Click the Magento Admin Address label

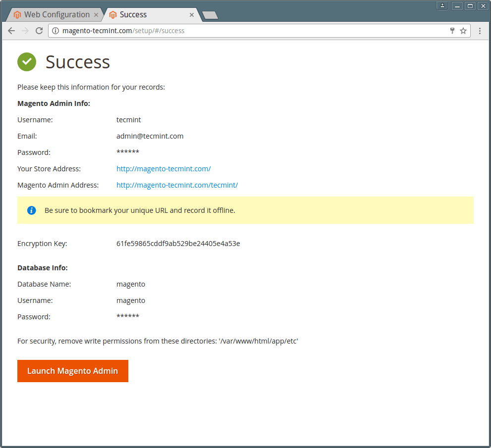click(58, 185)
